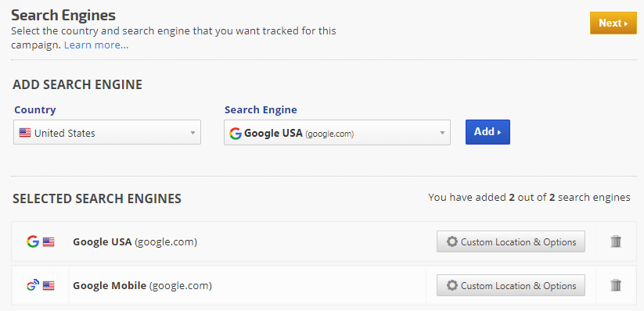Select the Google Mobile (google.com) row
This screenshot has width=644, height=311.
coord(324,285)
